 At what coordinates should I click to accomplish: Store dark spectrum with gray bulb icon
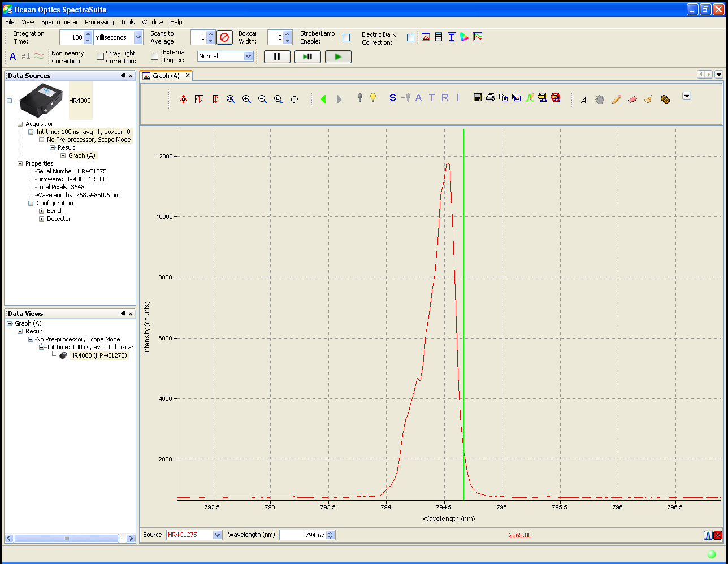click(359, 98)
